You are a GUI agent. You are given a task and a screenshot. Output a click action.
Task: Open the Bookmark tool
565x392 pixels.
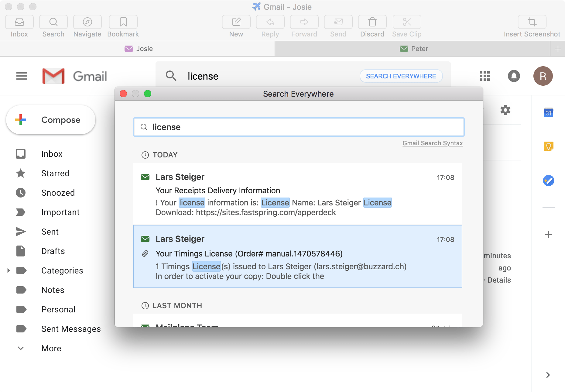click(x=123, y=25)
